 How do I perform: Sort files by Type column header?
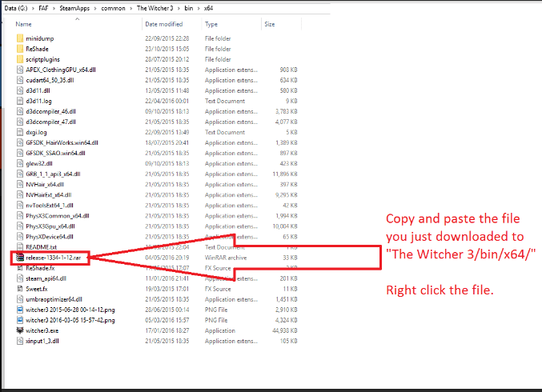211,24
